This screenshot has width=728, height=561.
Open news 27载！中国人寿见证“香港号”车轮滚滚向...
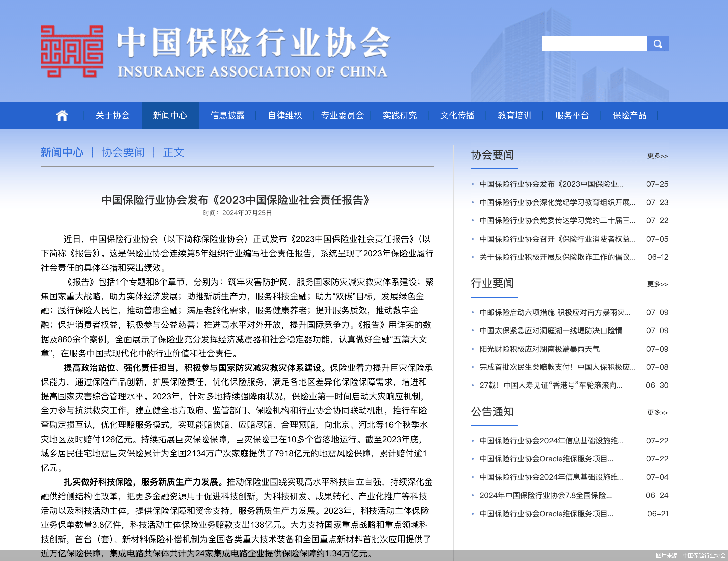tap(551, 385)
